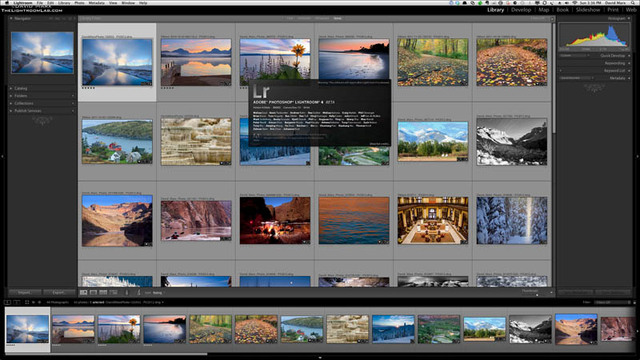The image size is (640, 360).
Task: Switch to Loupe view icon in toolbar
Action: (93, 293)
